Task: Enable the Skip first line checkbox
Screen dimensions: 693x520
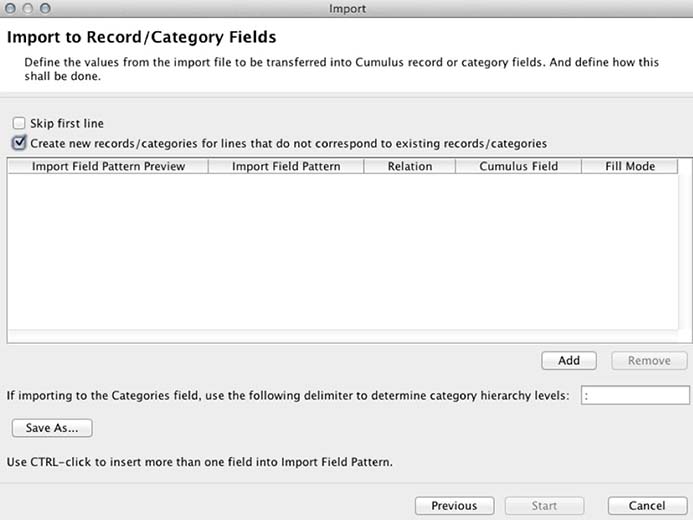Action: 19,124
